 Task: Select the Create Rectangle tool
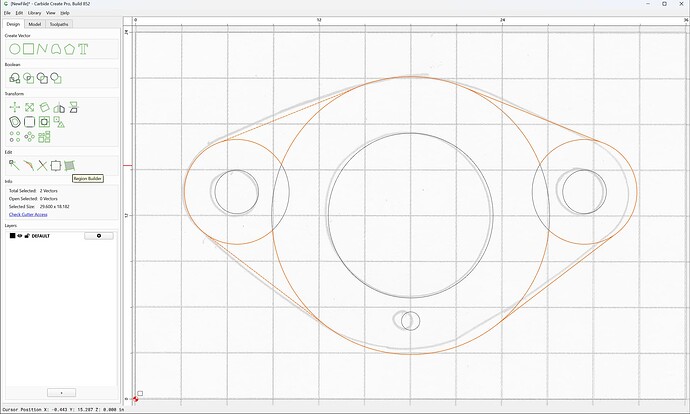pos(29,49)
